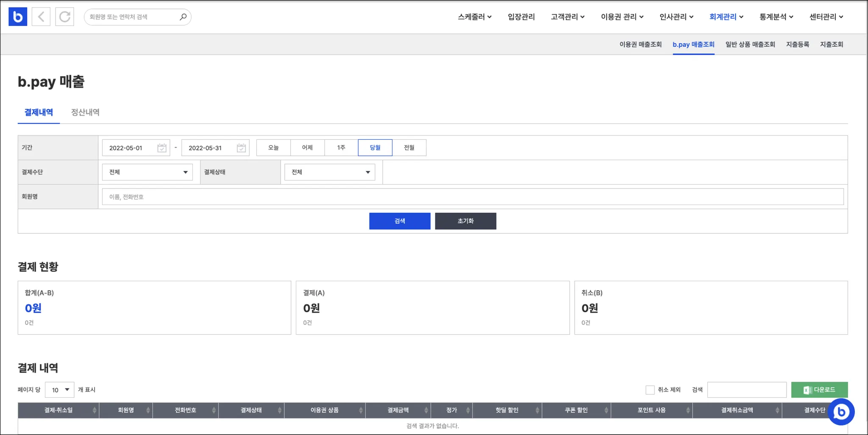
Task: Select 오늘 period option
Action: pos(273,148)
